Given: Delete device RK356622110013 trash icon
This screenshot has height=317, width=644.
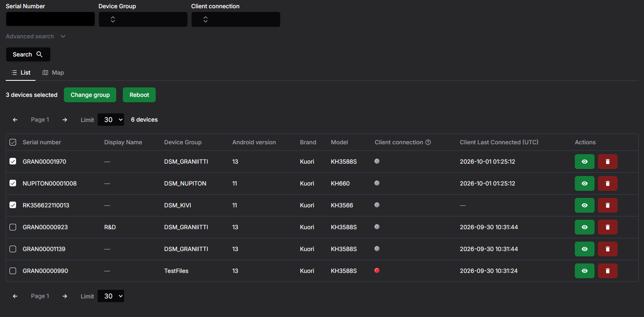Looking at the screenshot, I should tap(608, 205).
